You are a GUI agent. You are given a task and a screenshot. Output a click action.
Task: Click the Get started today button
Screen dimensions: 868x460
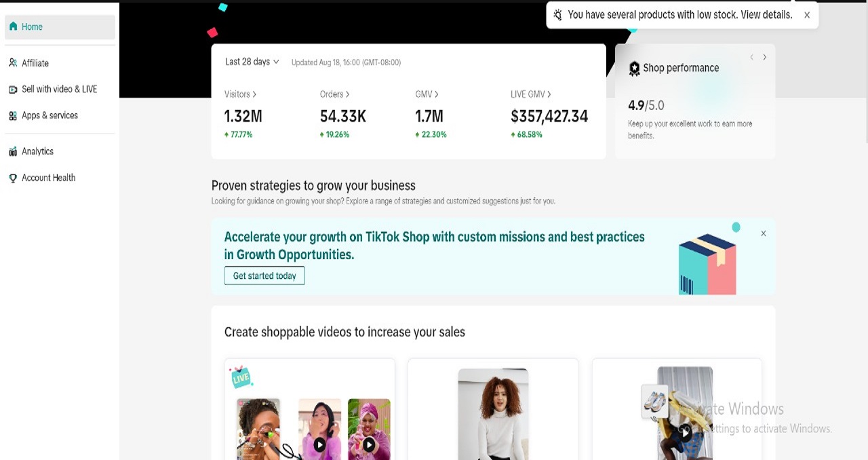[264, 275]
